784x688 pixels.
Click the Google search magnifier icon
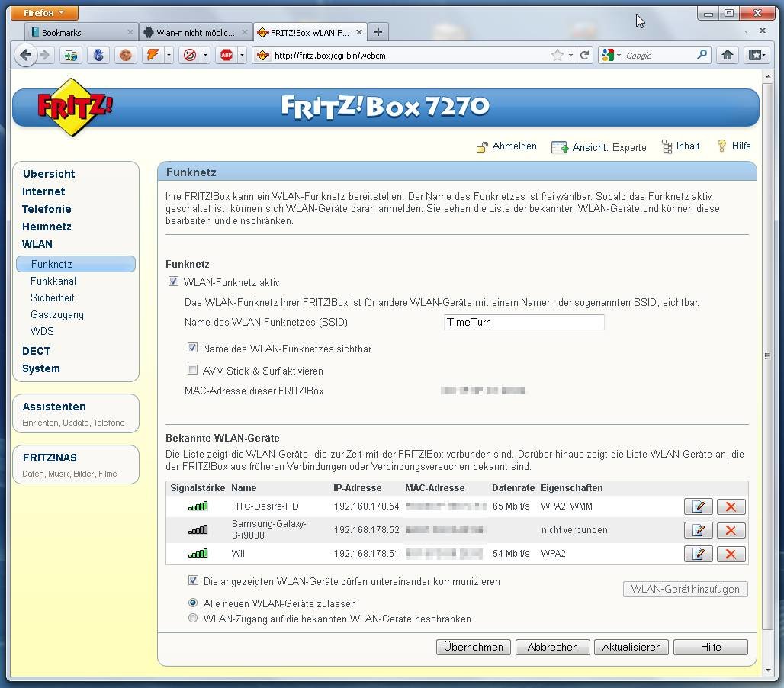[x=702, y=55]
